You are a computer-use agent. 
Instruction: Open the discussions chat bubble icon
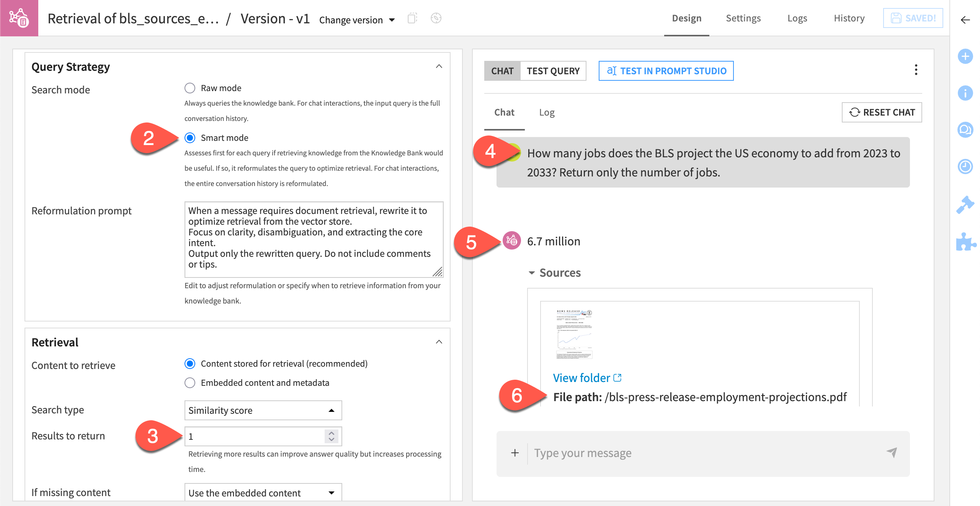coord(965,130)
